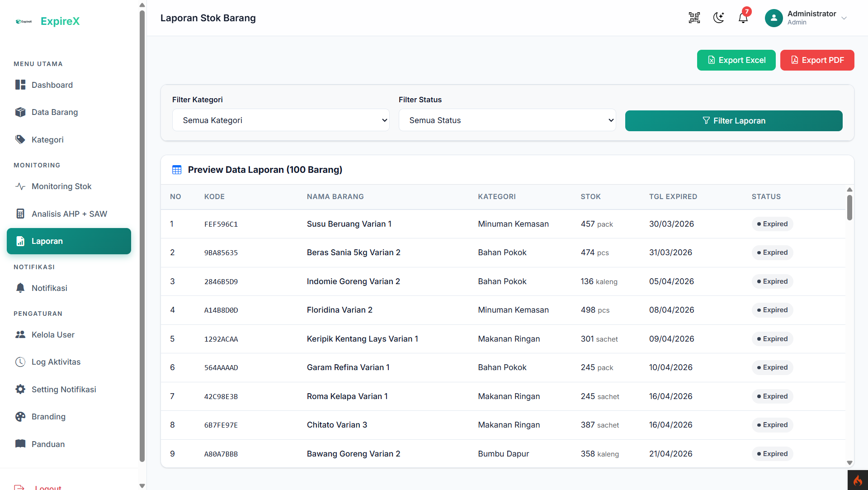Click the Laporan report icon

(x=20, y=241)
